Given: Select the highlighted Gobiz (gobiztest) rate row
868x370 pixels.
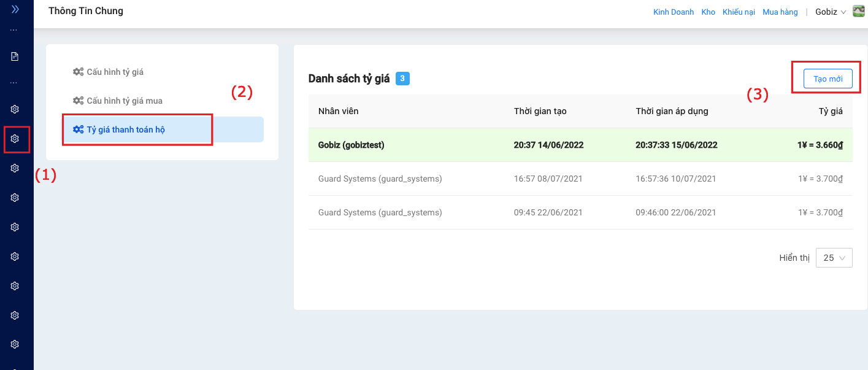Looking at the screenshot, I should click(580, 145).
